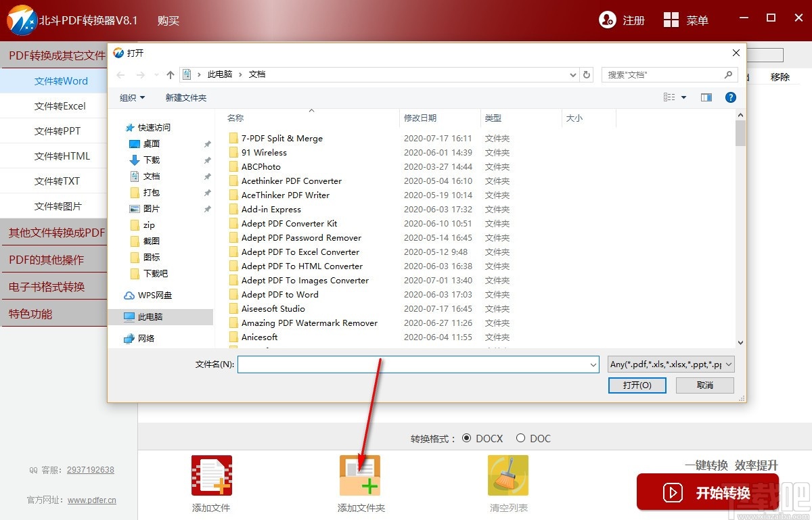Open dialog help icon
Image resolution: width=812 pixels, height=520 pixels.
pos(731,97)
